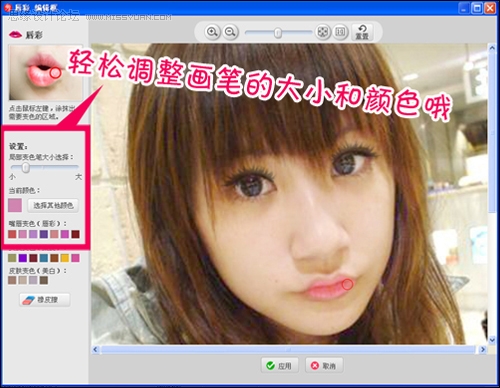
Task: Close the 唇彩 editor window
Action: coord(490,8)
